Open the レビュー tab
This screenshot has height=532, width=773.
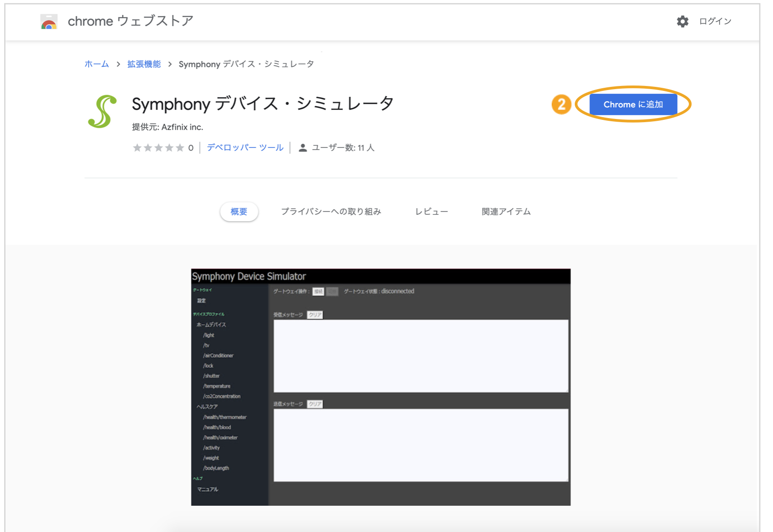pyautogui.click(x=432, y=212)
